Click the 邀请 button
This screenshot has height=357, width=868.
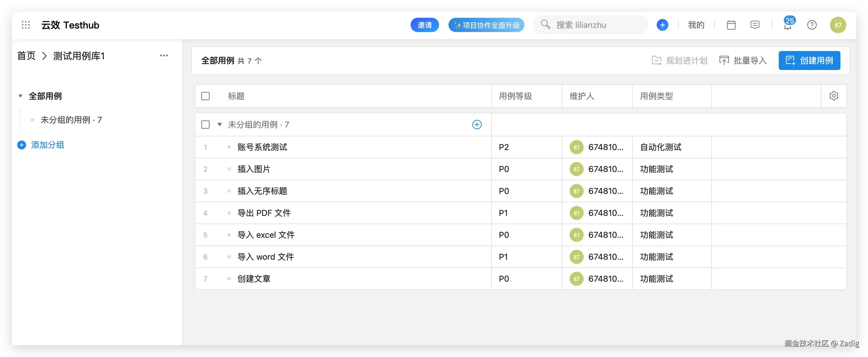click(x=424, y=25)
